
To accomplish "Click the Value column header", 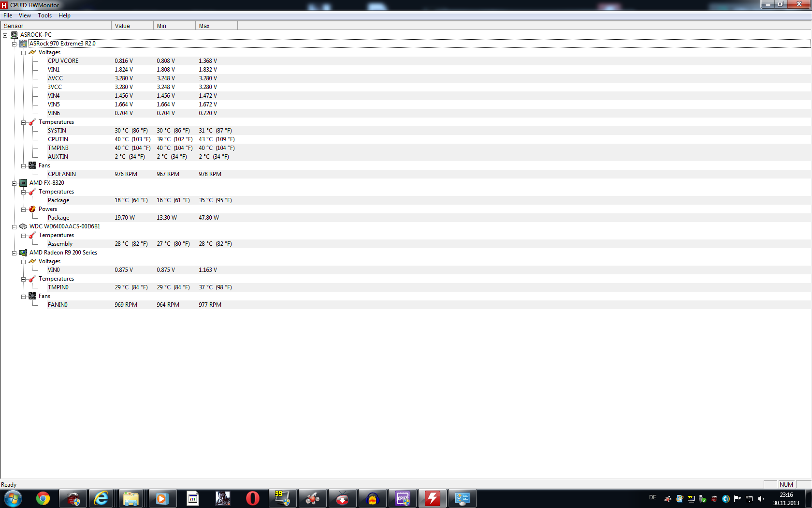I will (132, 26).
